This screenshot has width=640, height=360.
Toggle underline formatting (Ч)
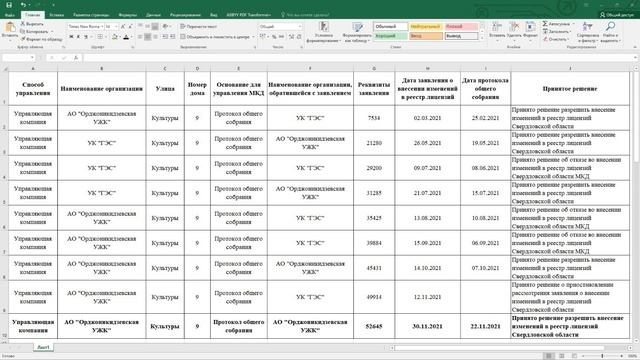pyautogui.click(x=86, y=37)
